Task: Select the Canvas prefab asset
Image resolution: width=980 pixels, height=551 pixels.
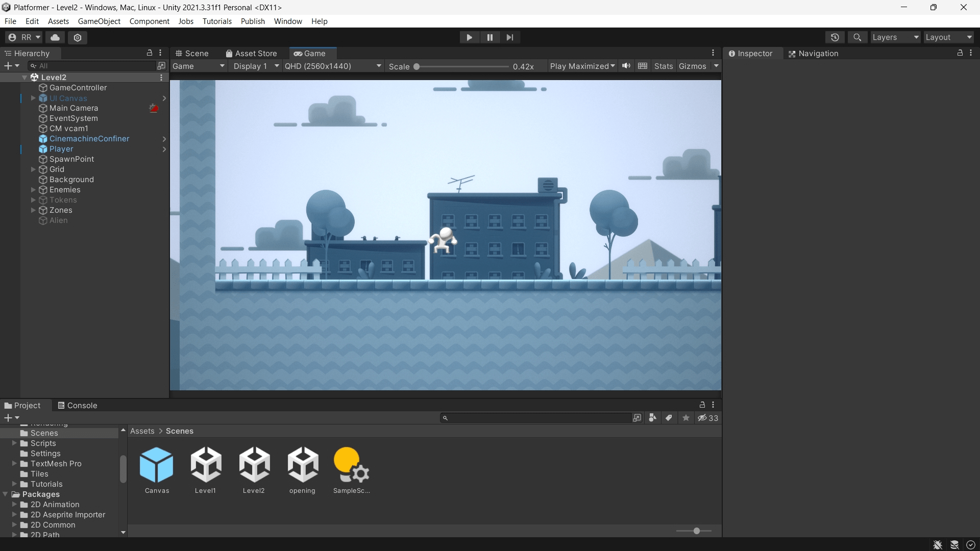Action: [x=157, y=470]
